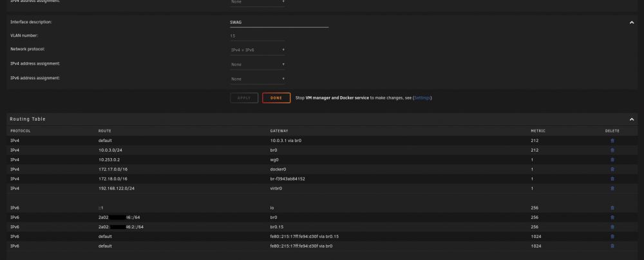Select the lo gateway cell
Image resolution: width=644 pixels, height=260 pixels.
click(272, 208)
